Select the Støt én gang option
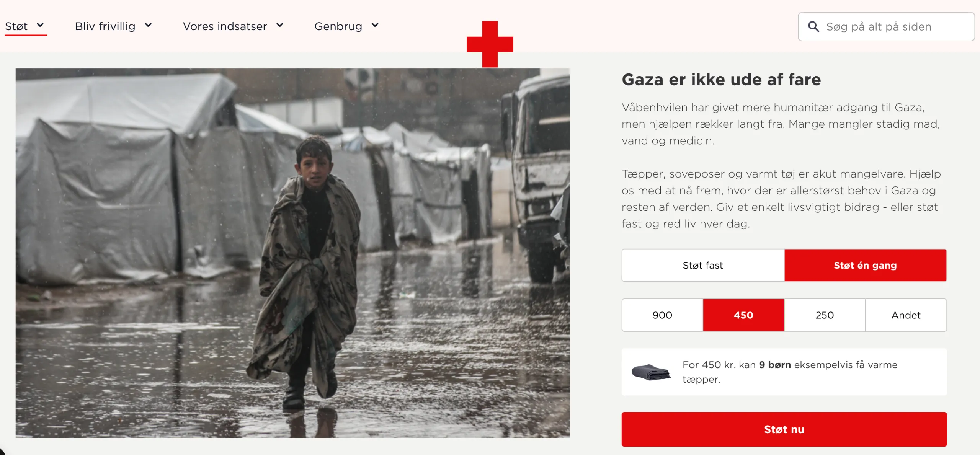Viewport: 980px width, 455px height. (866, 265)
